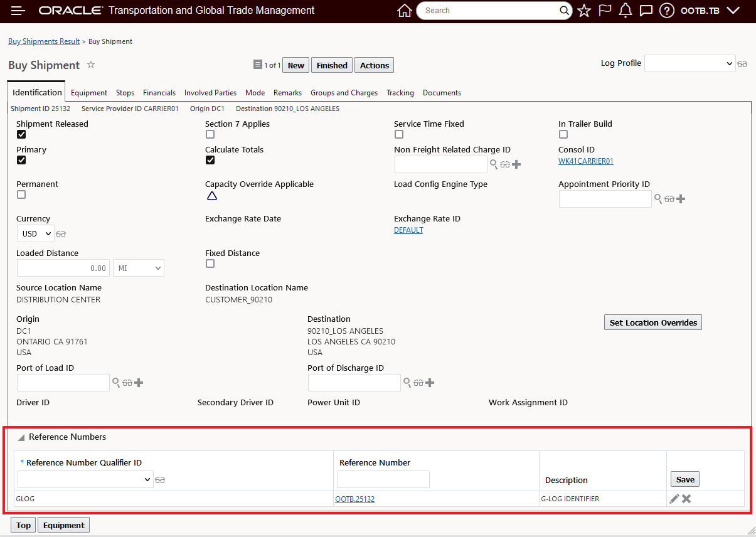Viewport: 756px width, 537px height.
Task: Go back to Buy Shipments Result
Action: click(x=44, y=41)
